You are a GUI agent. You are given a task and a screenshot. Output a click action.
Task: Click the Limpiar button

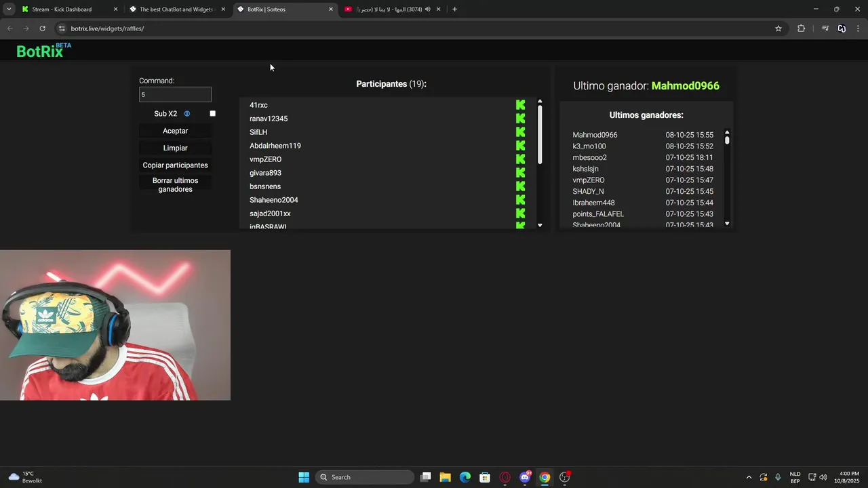(175, 148)
